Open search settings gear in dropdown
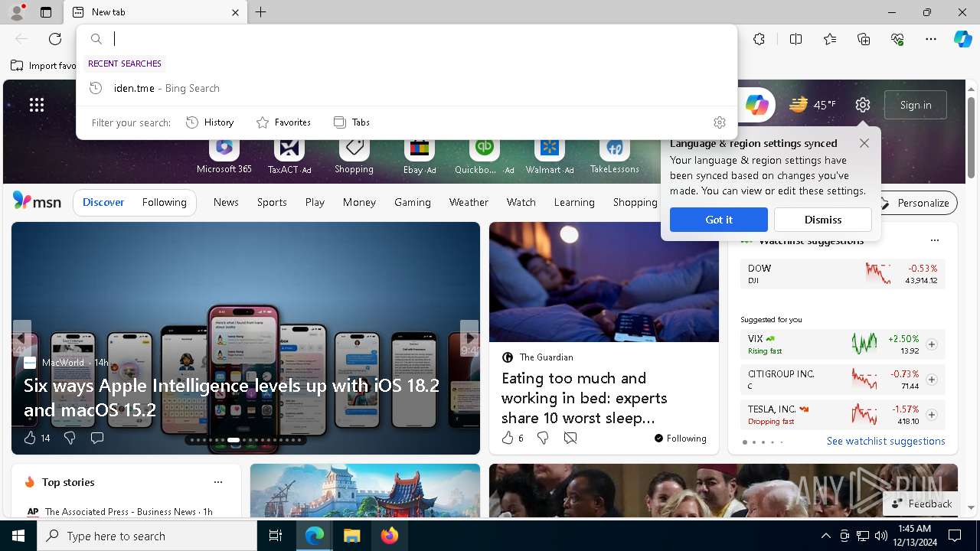 point(719,122)
